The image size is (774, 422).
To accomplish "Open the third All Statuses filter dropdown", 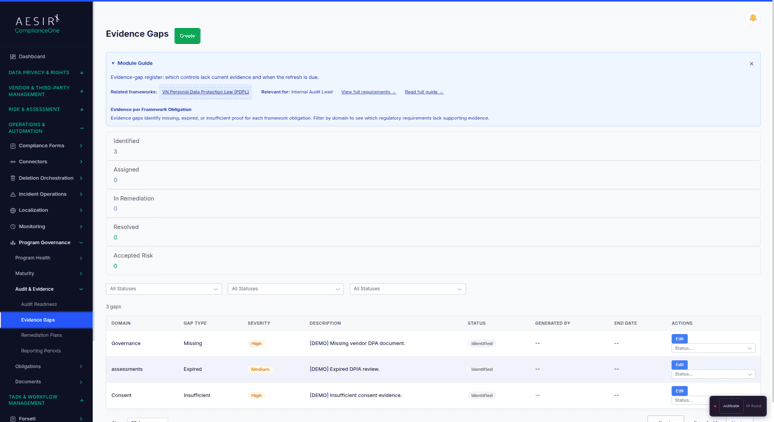I will click(407, 289).
